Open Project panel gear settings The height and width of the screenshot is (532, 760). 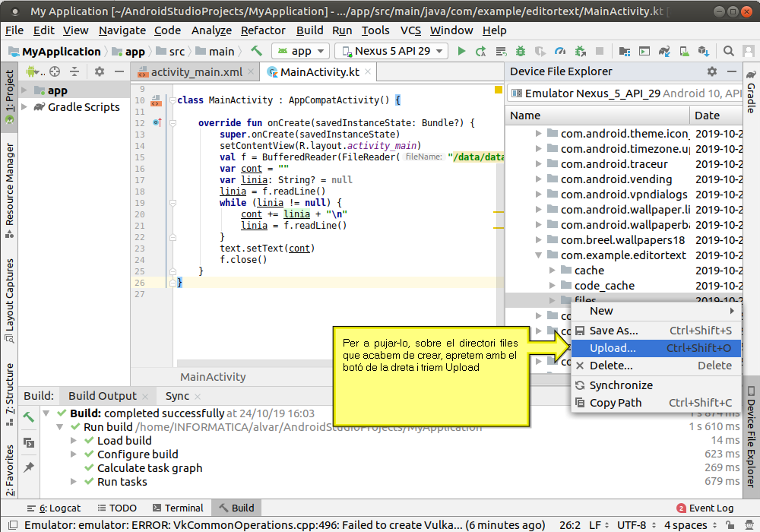(100, 71)
